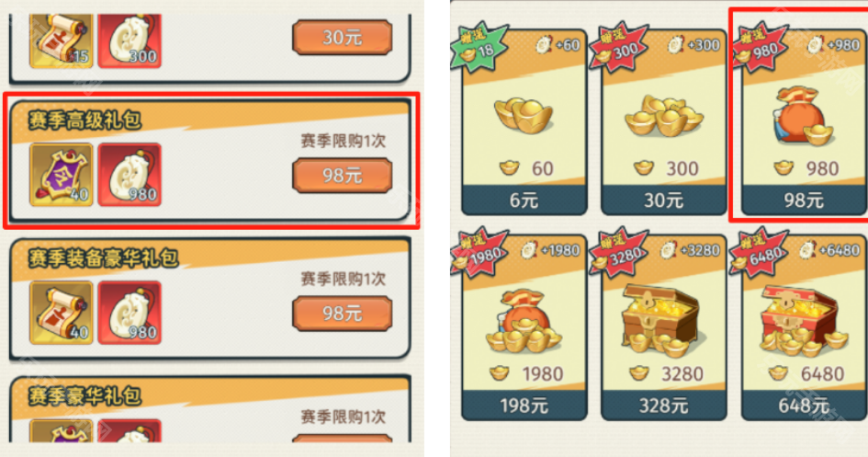This screenshot has width=868, height=457.
Task: Tap the +3280 jade bonus label
Action: tap(692, 250)
